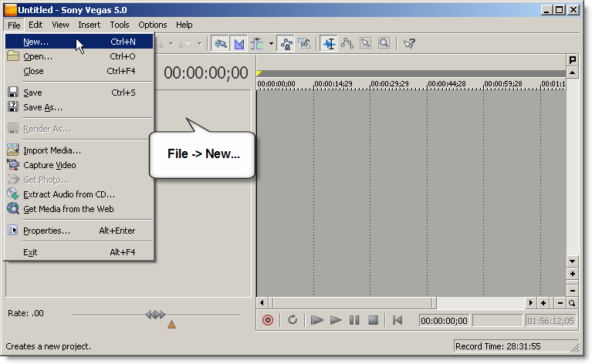Select the Zoom Edit tool
Viewport: 592px width, 364px height.
click(384, 44)
